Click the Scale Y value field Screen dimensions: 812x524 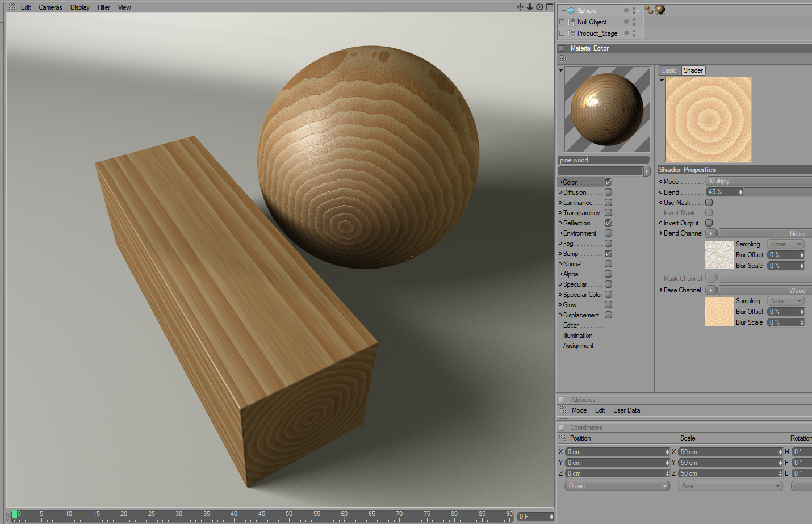point(730,463)
